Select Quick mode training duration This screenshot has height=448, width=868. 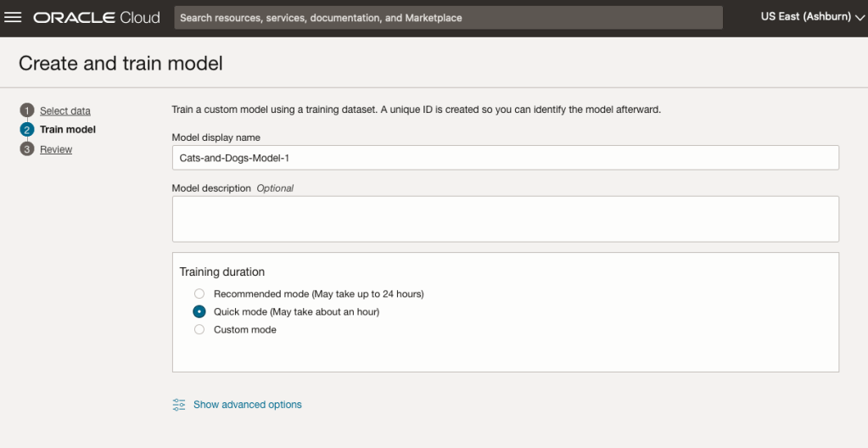(x=199, y=311)
